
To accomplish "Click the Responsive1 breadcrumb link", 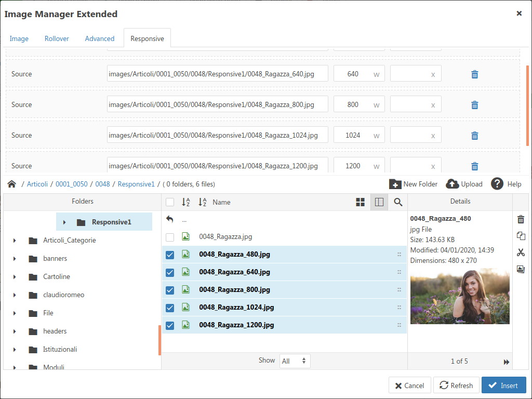I will pyautogui.click(x=136, y=184).
